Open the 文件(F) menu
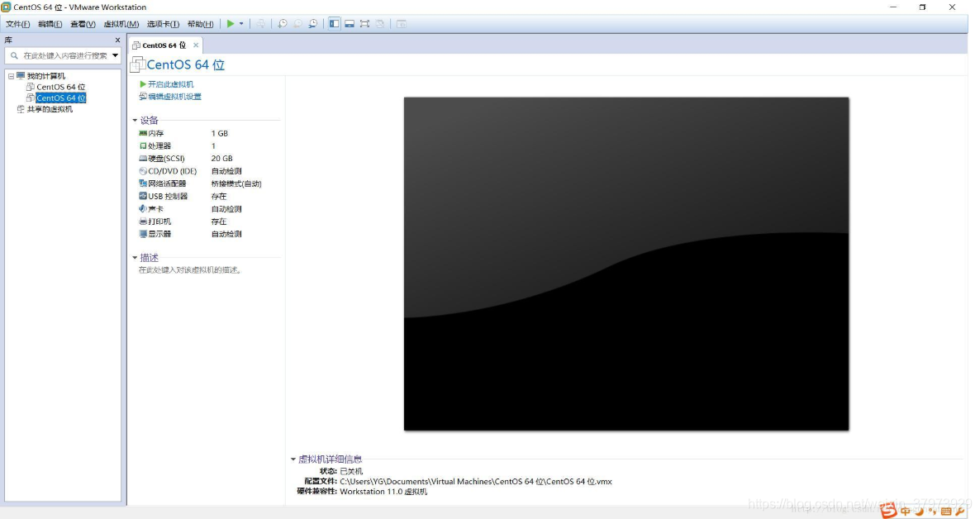 click(x=17, y=25)
